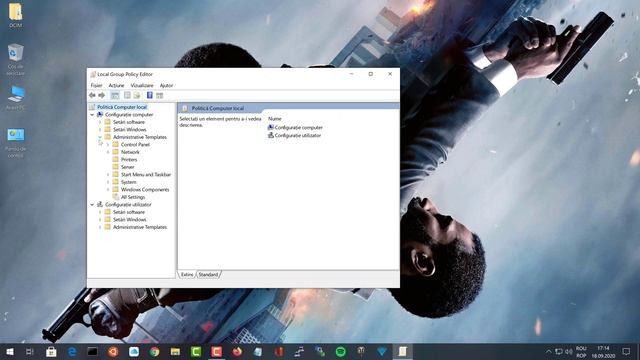Screen dimensions: 640x360
Task: Expand the System folder node
Action: tap(108, 182)
